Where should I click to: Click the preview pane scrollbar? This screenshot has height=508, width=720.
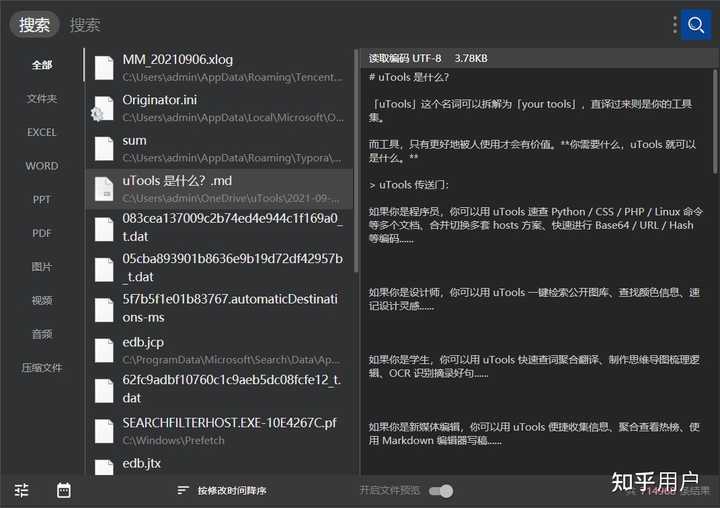715,122
